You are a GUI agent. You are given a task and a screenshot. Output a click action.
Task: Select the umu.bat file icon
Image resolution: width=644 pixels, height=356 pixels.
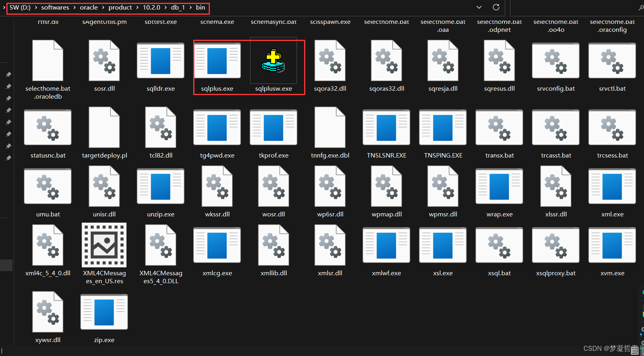click(x=48, y=187)
